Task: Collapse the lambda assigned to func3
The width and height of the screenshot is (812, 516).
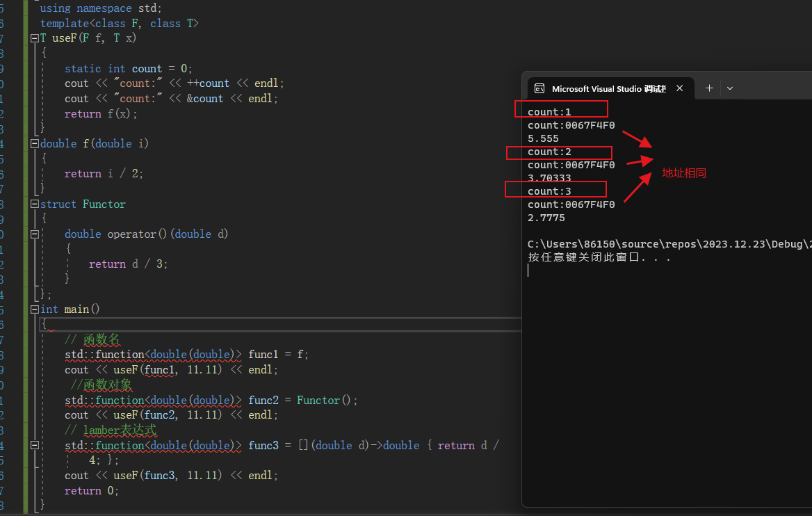Action: 34,445
